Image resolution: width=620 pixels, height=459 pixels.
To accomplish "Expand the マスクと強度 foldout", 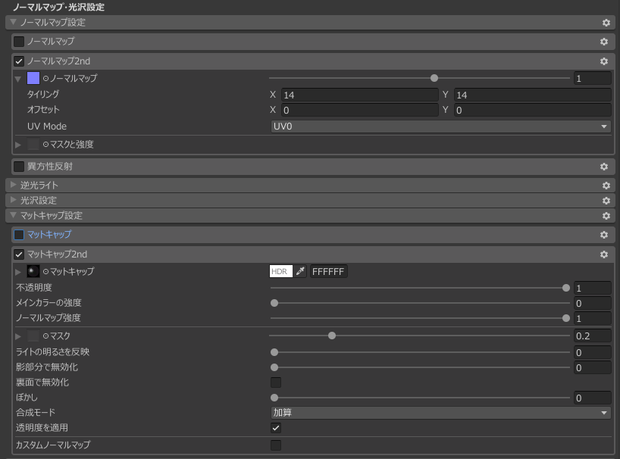I will pyautogui.click(x=18, y=145).
